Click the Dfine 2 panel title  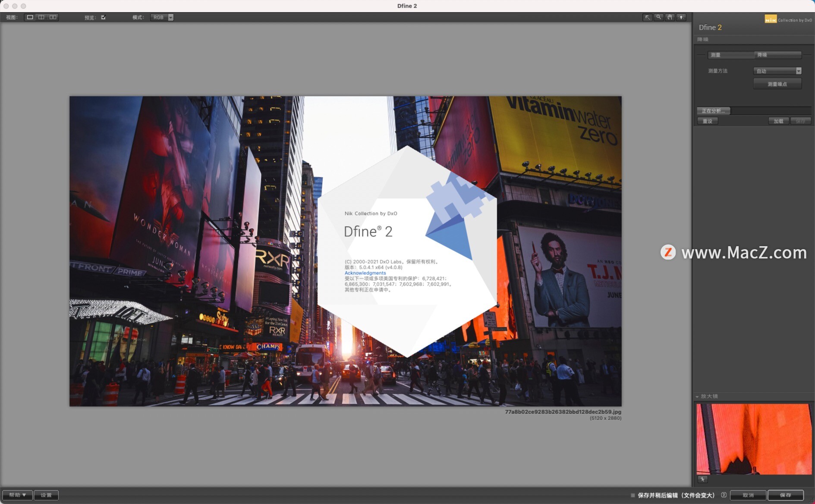pos(710,27)
